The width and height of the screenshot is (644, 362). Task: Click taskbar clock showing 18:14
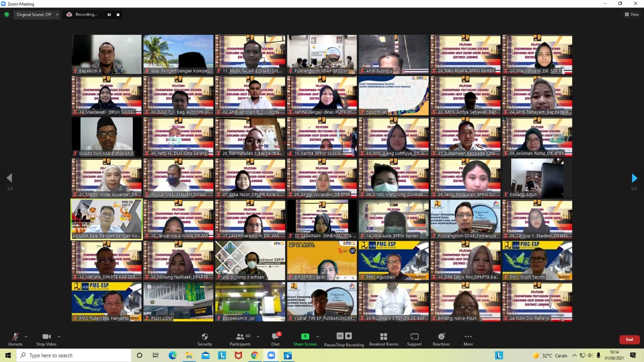[615, 355]
